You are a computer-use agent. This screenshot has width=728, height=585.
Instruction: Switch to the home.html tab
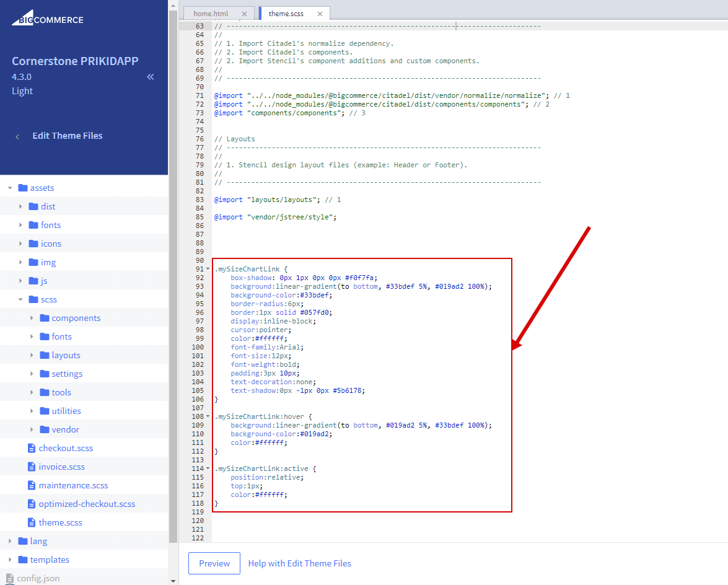tap(211, 14)
